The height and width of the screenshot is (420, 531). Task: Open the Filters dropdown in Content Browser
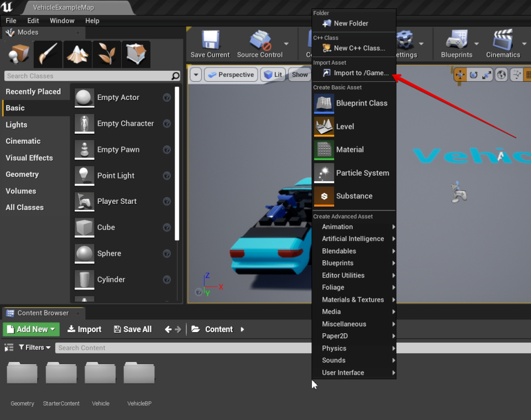tap(34, 348)
